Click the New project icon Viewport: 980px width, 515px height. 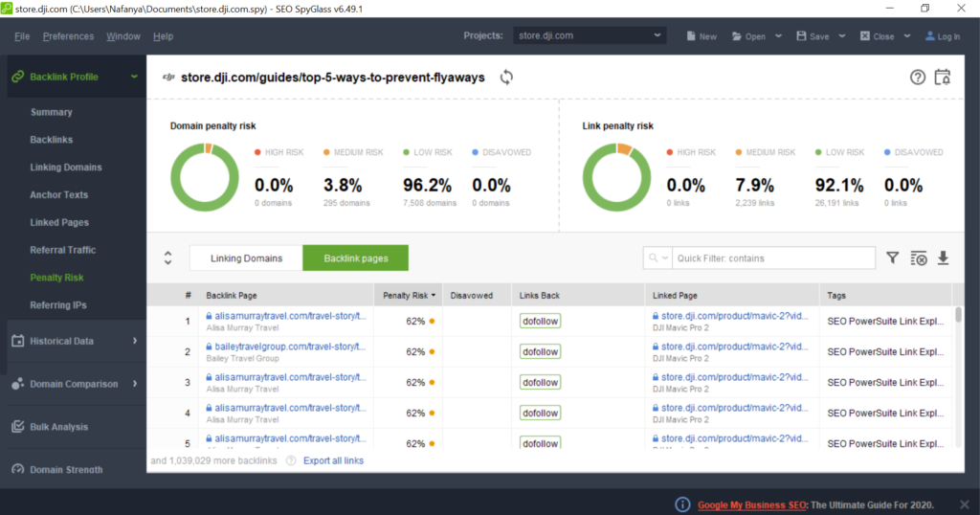691,36
